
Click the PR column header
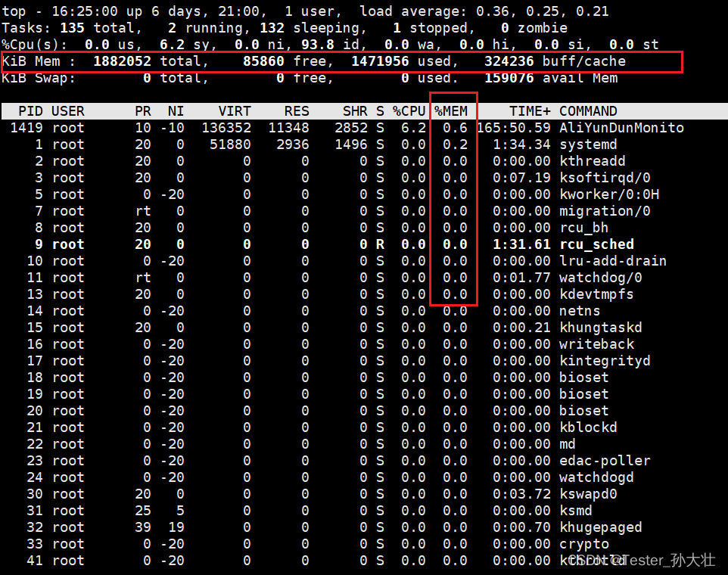(x=143, y=111)
